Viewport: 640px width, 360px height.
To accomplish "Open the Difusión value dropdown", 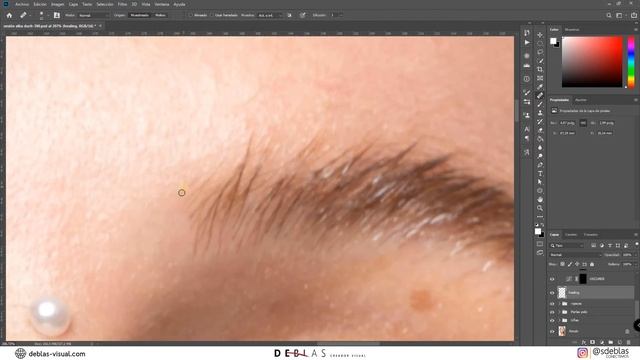I will click(341, 15).
